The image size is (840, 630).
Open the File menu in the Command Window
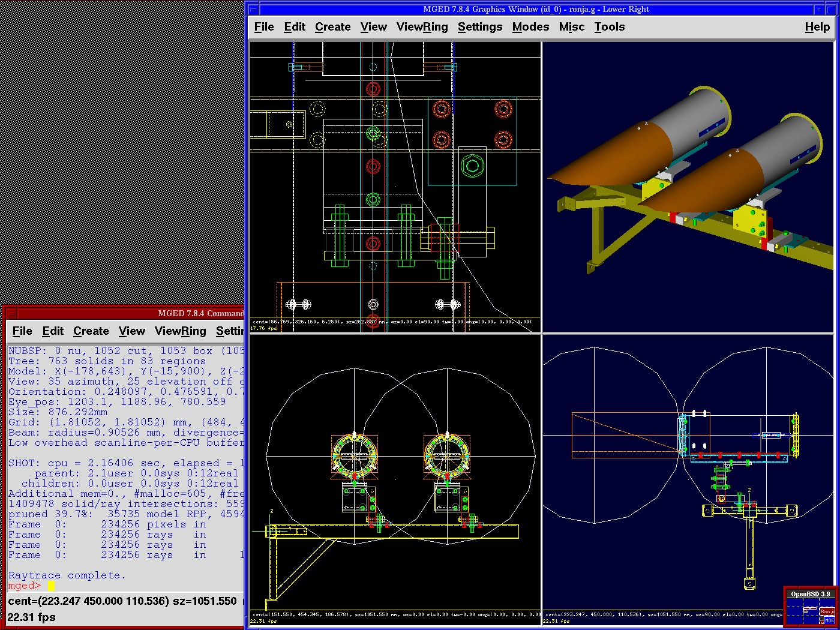click(x=22, y=331)
